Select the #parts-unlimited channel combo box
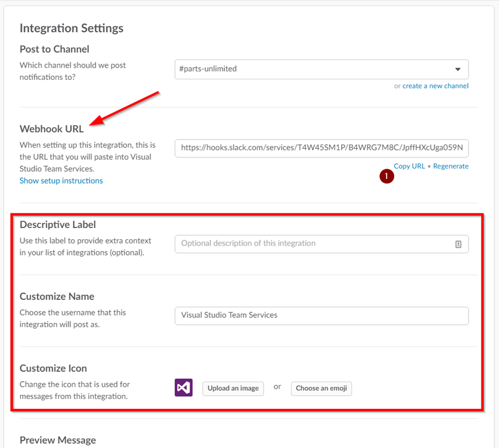 tap(321, 69)
